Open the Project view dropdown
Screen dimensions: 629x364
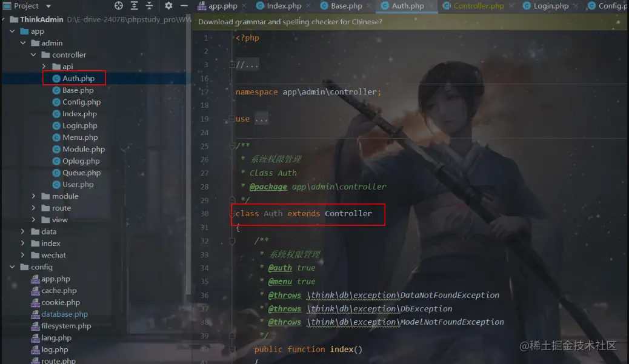48,6
